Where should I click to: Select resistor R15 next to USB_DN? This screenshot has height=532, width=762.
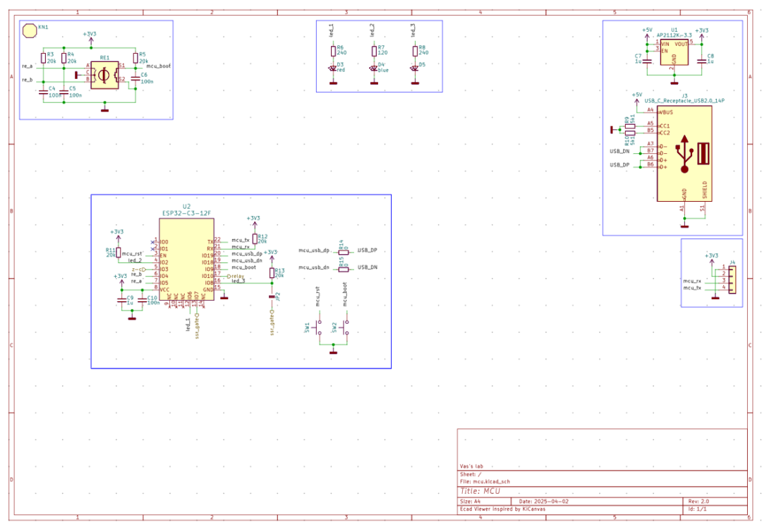344,269
